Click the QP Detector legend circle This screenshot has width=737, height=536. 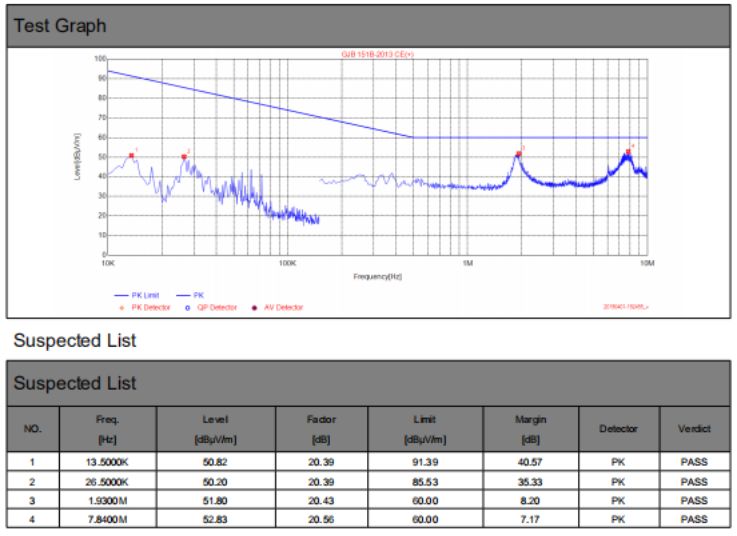188,308
